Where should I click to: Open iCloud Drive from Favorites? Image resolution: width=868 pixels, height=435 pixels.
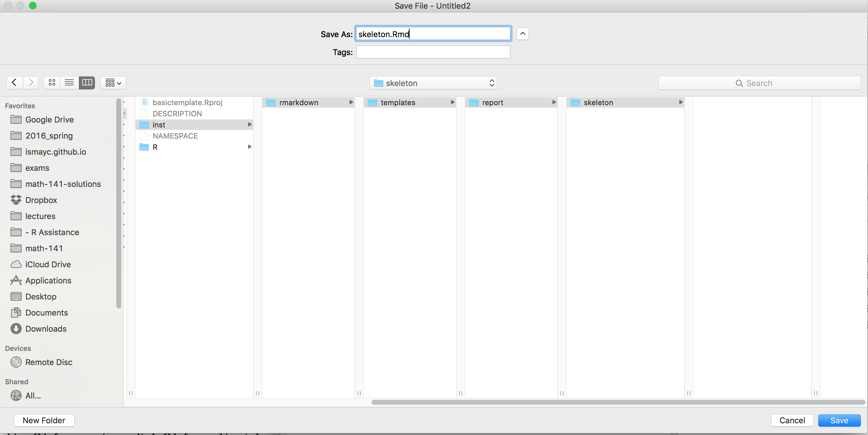[x=48, y=265]
